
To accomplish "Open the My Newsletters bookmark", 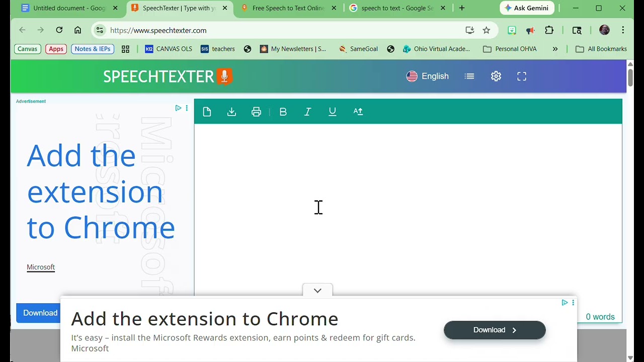I will point(293,49).
